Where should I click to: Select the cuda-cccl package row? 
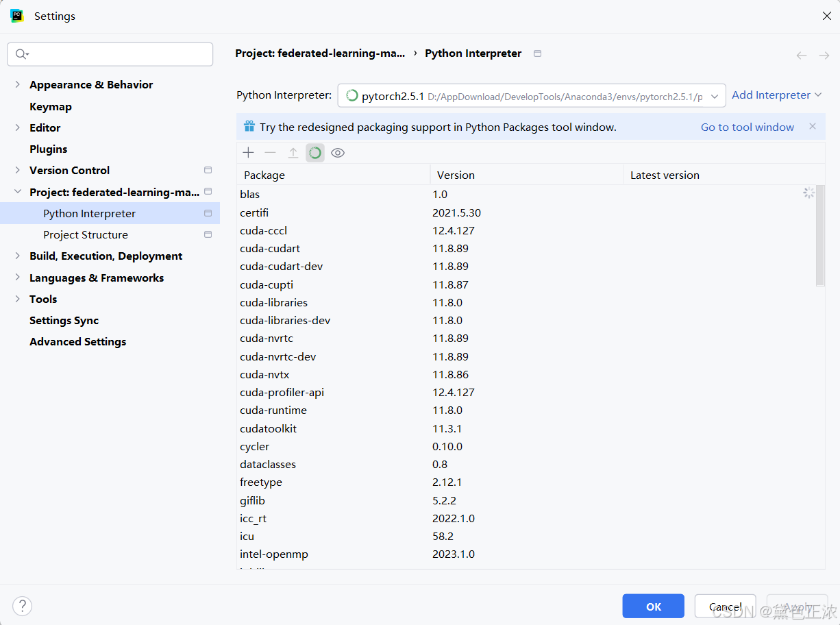(526, 230)
